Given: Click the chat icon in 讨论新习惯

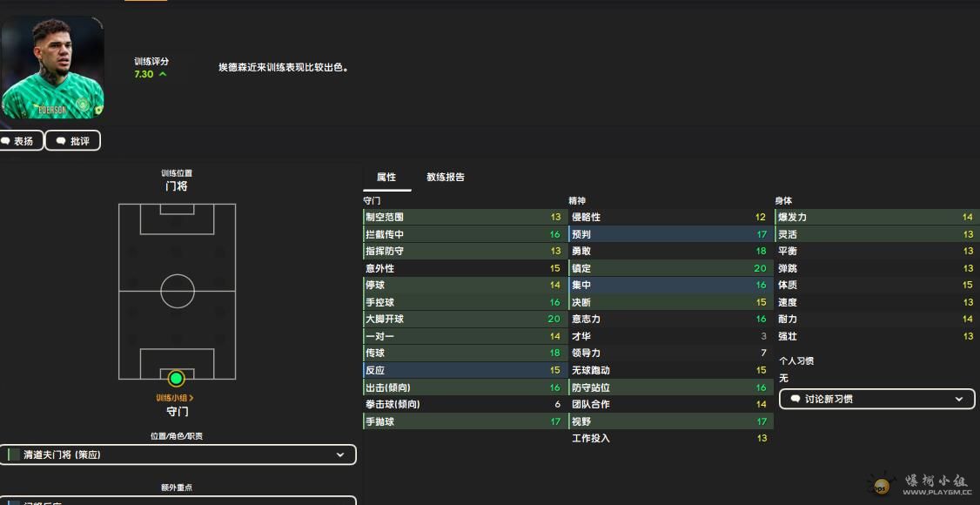Looking at the screenshot, I should click(795, 400).
